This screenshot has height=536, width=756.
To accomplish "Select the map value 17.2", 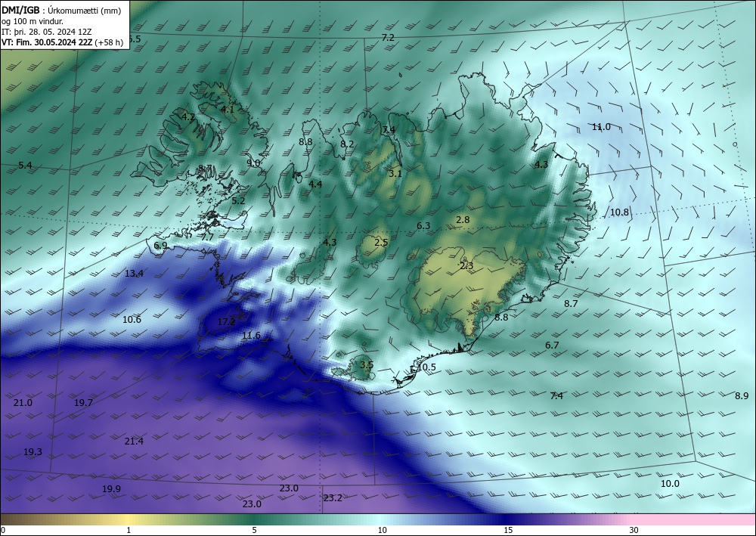I will (x=226, y=322).
